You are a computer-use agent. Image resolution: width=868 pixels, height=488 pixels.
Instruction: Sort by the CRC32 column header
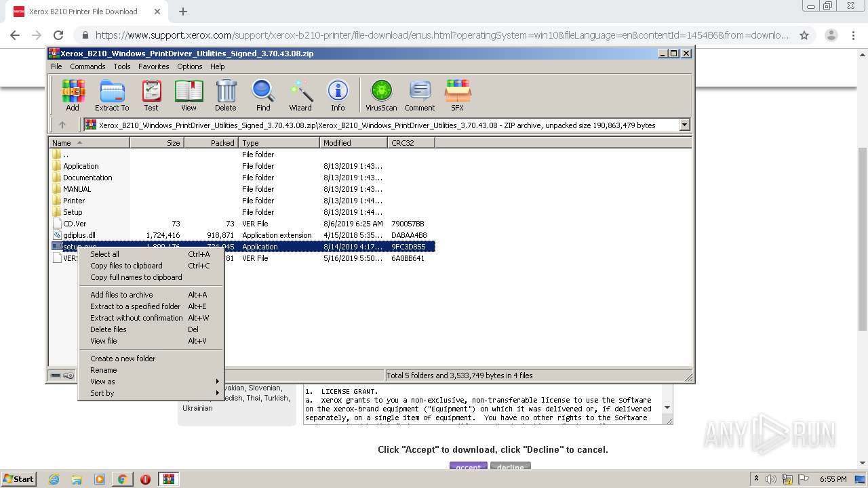(411, 143)
